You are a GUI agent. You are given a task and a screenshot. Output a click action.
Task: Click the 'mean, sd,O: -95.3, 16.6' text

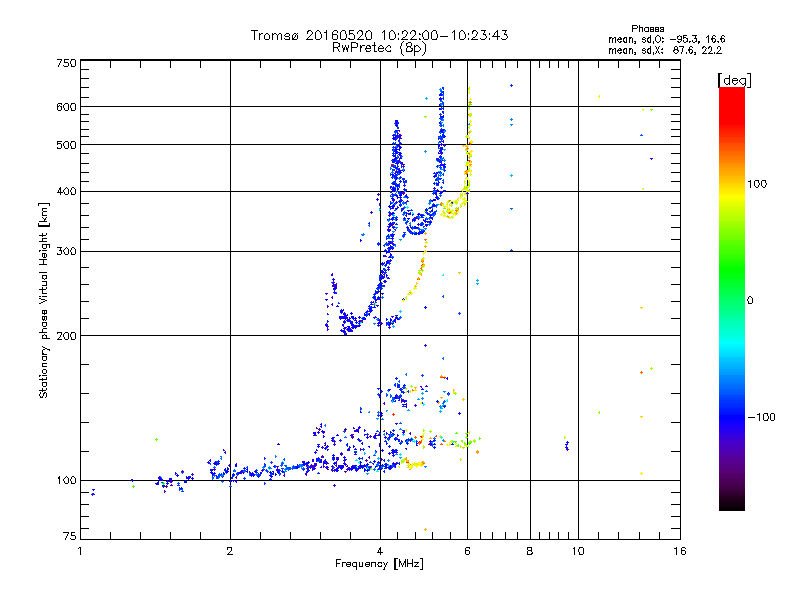(x=666, y=39)
